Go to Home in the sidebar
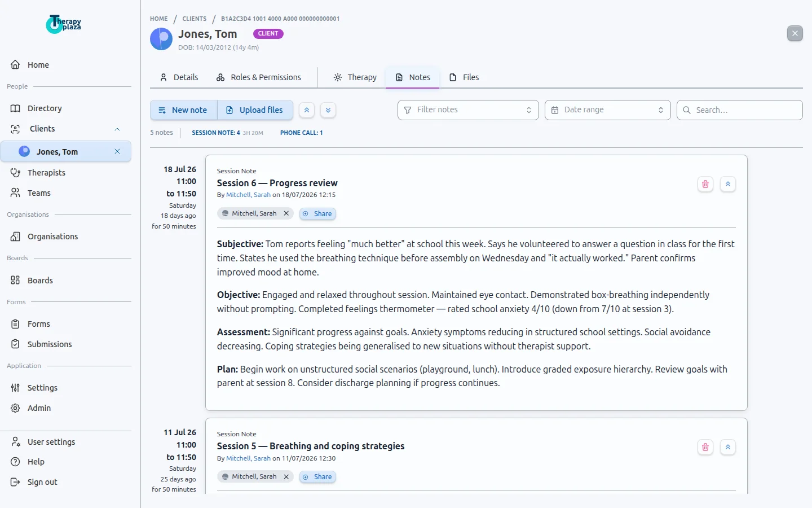The height and width of the screenshot is (508, 812). (x=65, y=65)
